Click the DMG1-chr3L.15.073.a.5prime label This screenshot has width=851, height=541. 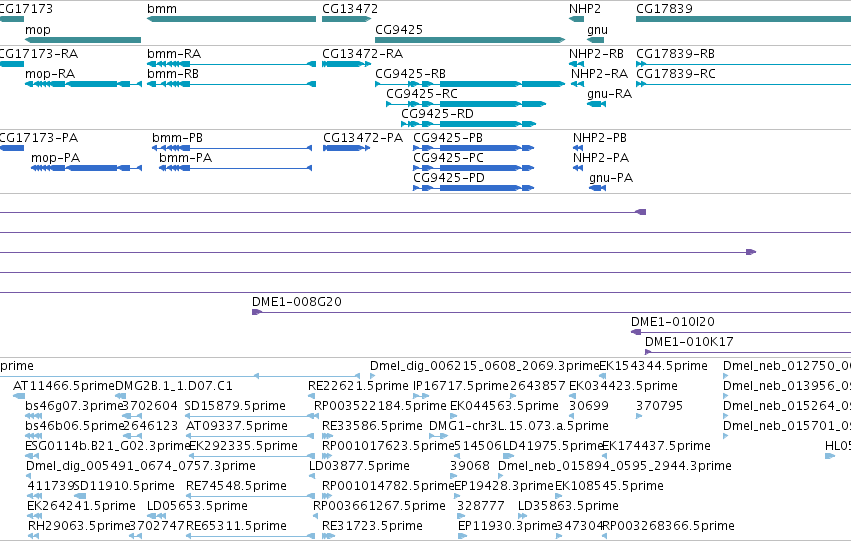tap(519, 426)
